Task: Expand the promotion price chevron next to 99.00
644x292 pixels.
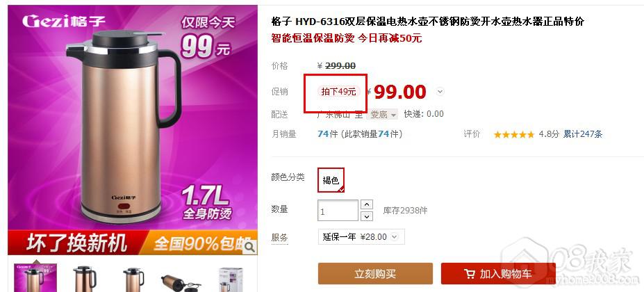Action: tap(440, 92)
